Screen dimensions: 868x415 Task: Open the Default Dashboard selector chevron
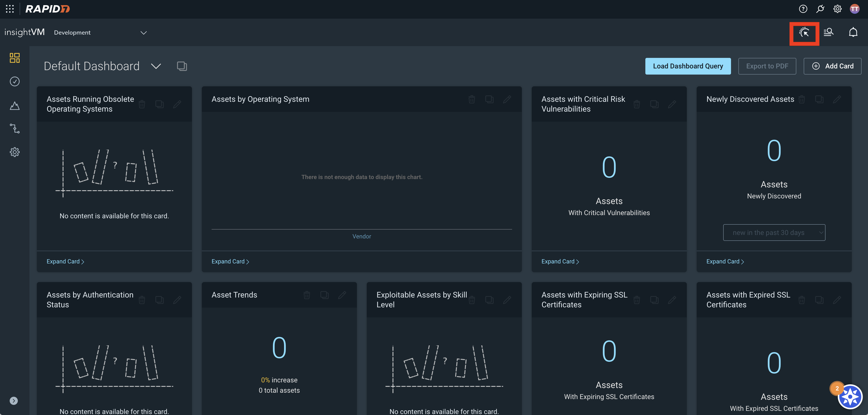156,66
